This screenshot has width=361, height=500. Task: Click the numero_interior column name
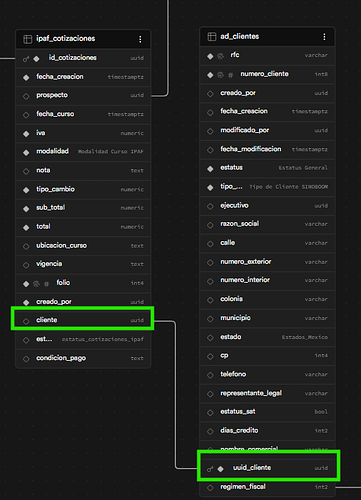click(245, 280)
